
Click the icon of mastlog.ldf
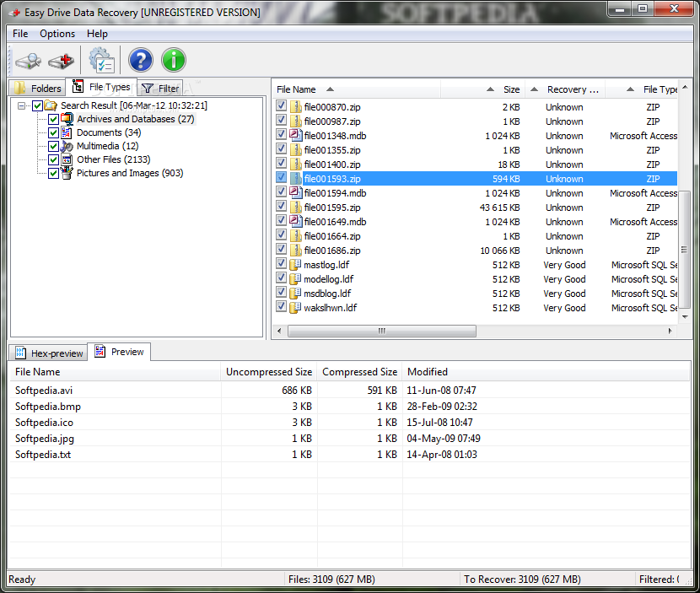tap(295, 265)
